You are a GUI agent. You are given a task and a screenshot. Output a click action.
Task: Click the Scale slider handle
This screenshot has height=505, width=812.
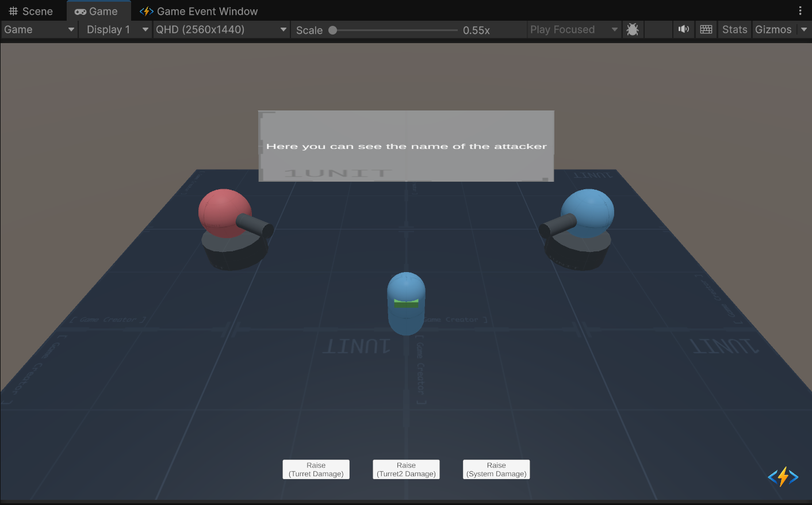coord(333,30)
